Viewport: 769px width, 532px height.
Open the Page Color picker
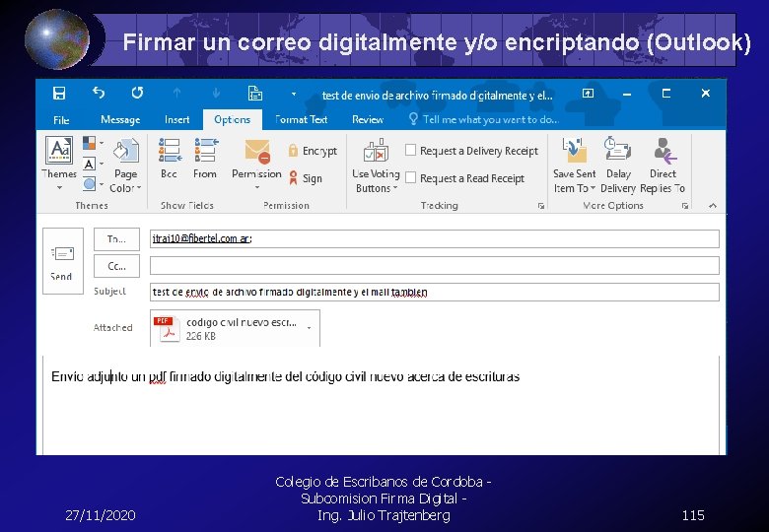pos(125,166)
